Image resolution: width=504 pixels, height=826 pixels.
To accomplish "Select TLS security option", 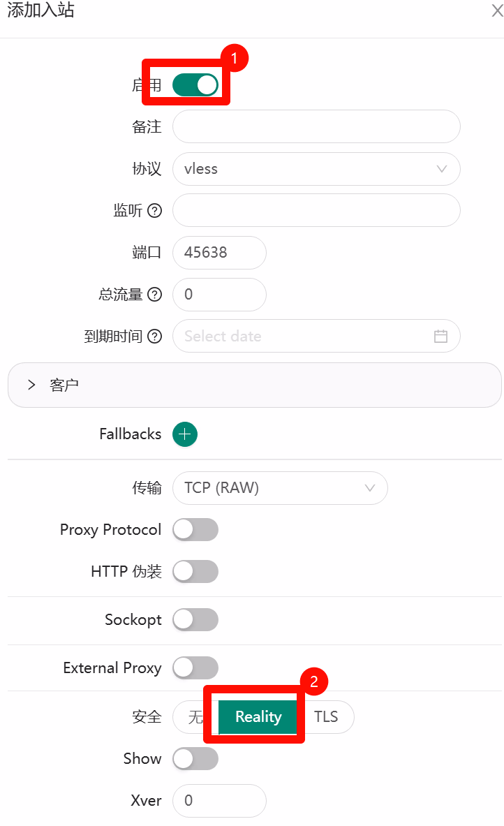I will pos(326,717).
